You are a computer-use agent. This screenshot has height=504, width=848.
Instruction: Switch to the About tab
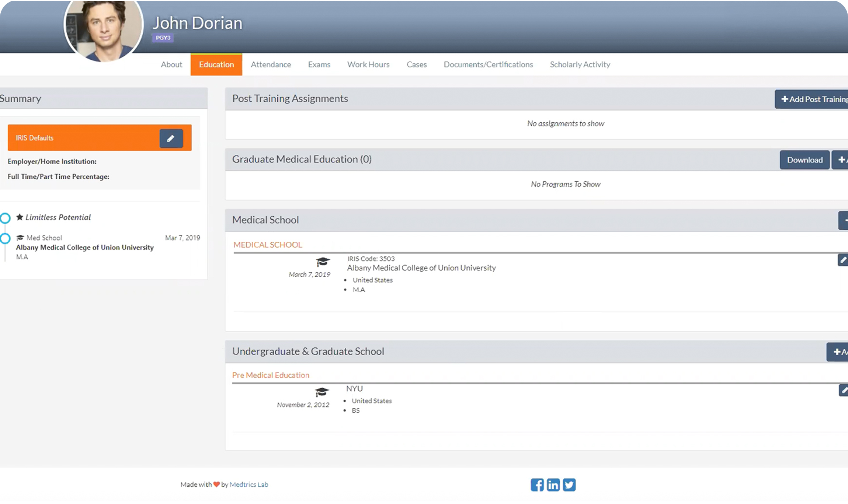[x=171, y=64]
